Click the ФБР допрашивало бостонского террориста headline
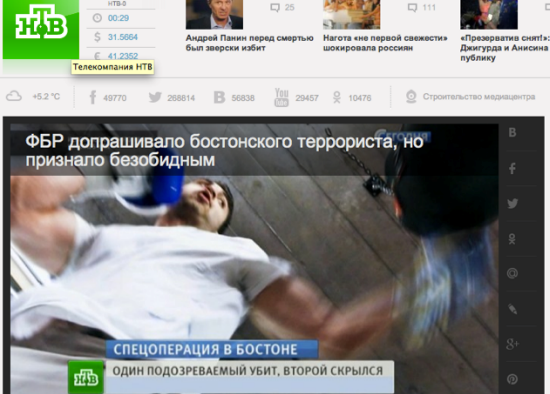Image resolution: width=550 pixels, height=394 pixels. click(224, 151)
